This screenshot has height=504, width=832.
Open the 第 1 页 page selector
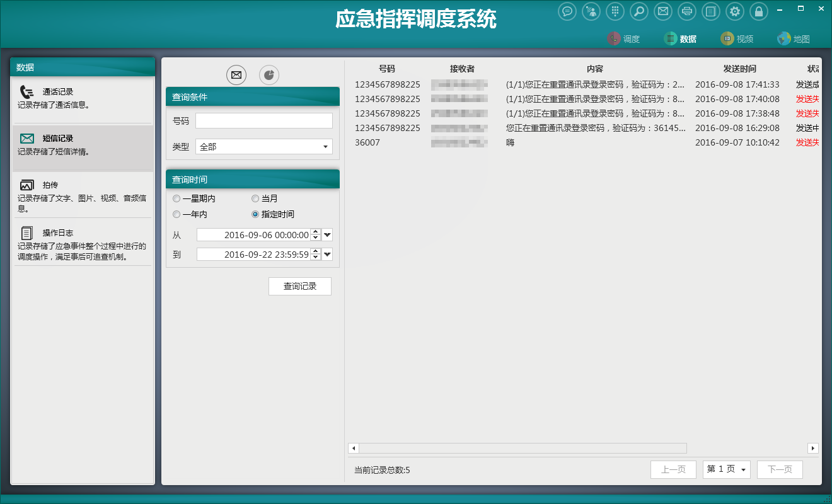coord(726,469)
